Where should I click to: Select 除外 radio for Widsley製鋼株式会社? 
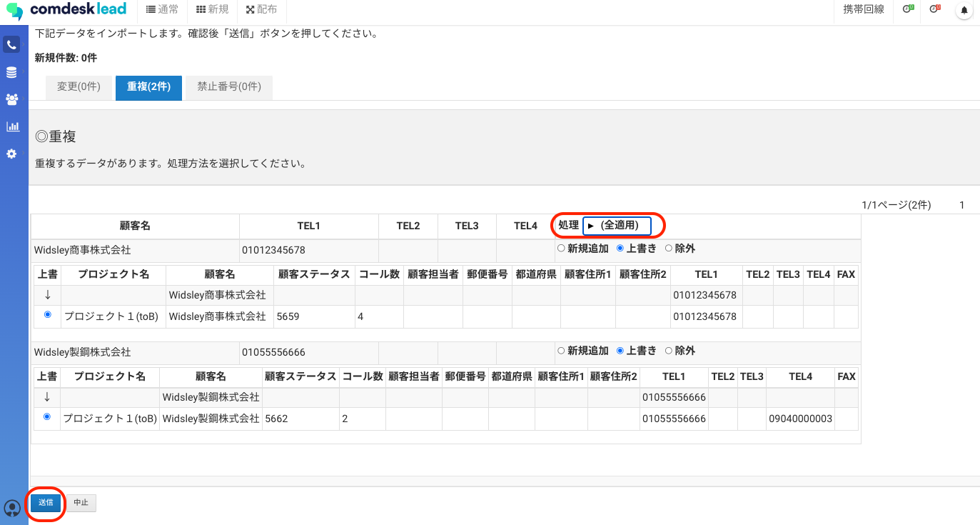tap(669, 351)
